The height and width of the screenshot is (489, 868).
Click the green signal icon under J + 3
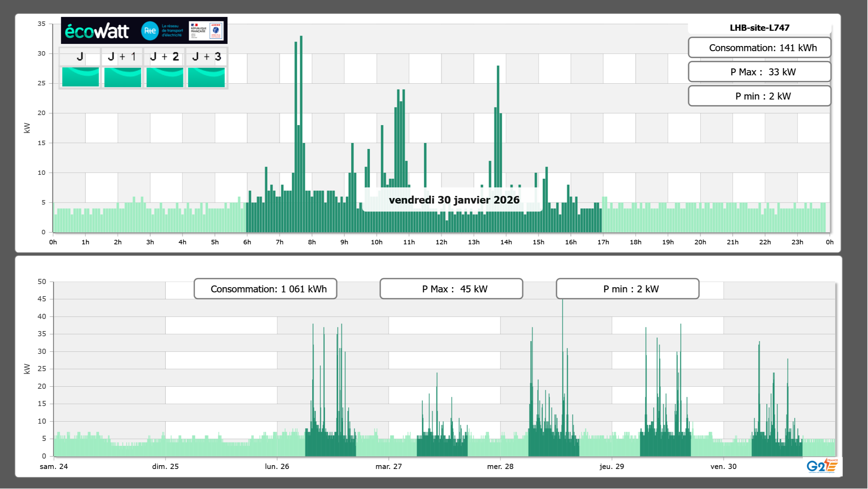[206, 77]
